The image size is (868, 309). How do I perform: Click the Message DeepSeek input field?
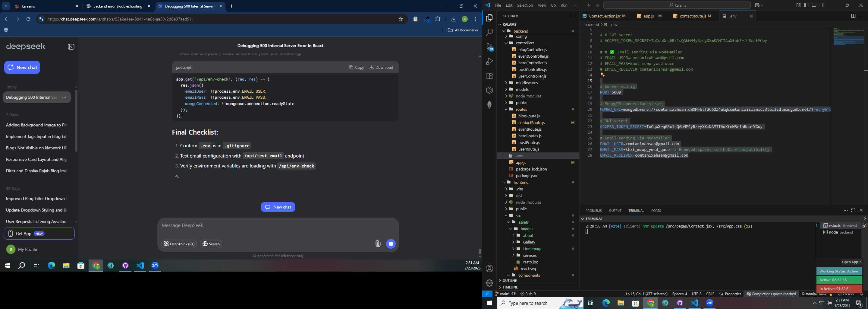[x=278, y=225]
